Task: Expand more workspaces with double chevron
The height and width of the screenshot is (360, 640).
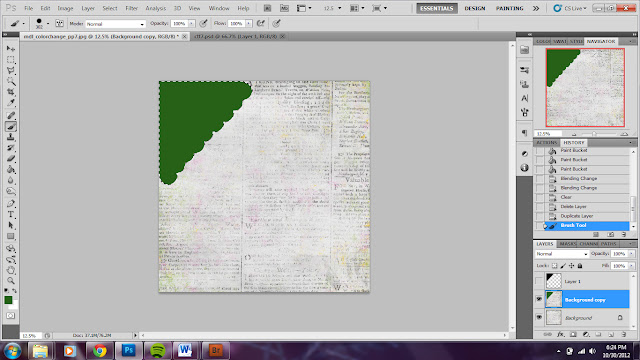Action: (x=536, y=8)
